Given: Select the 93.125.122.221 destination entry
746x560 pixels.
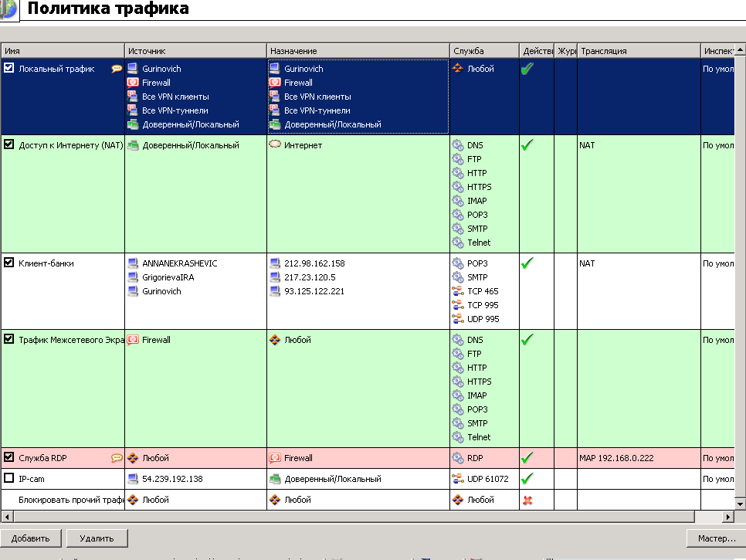Looking at the screenshot, I should pos(314,290).
